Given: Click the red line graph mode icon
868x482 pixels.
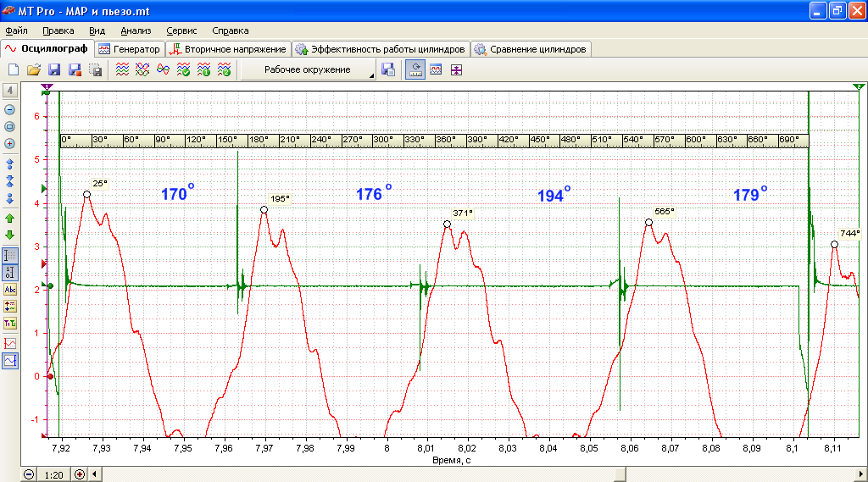Looking at the screenshot, I should 10,344.
